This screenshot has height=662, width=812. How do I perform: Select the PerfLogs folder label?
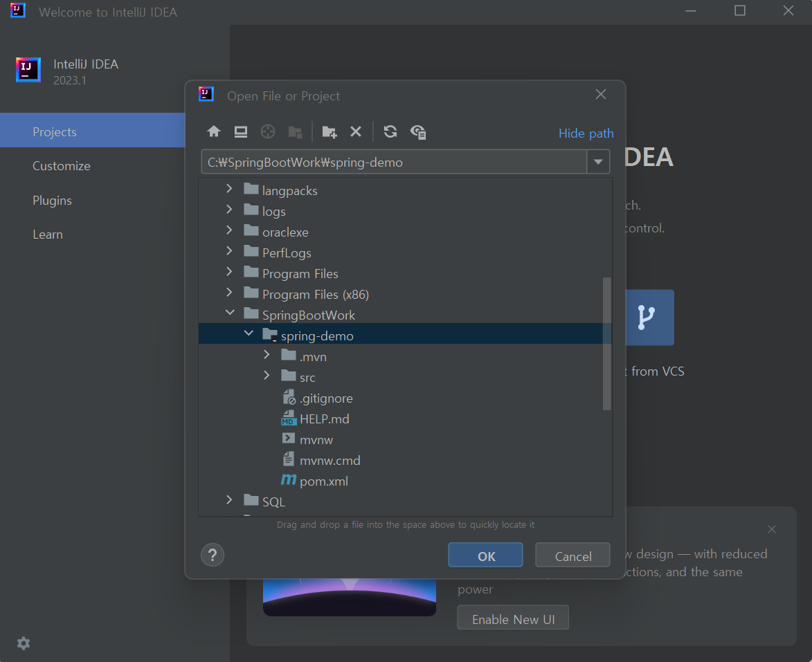(x=287, y=253)
